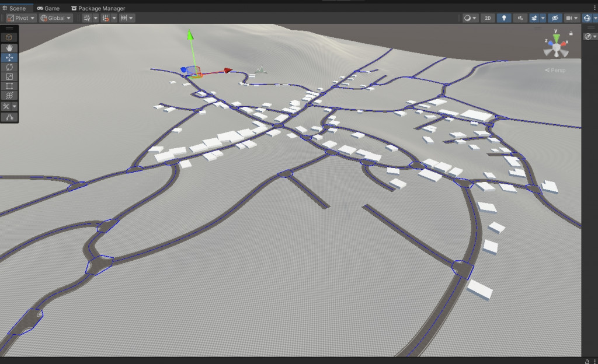Screen dimensions: 598x364
Task: Open grid snapping settings dropdown arrow
Action: 114,18
